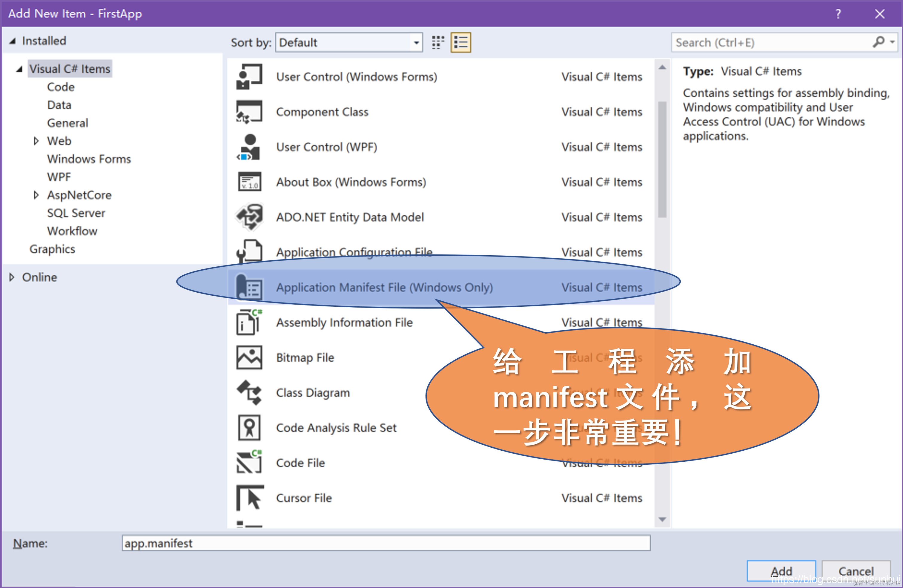This screenshot has width=903, height=588.
Task: Click the scroll down arrow in template list
Action: tap(662, 519)
